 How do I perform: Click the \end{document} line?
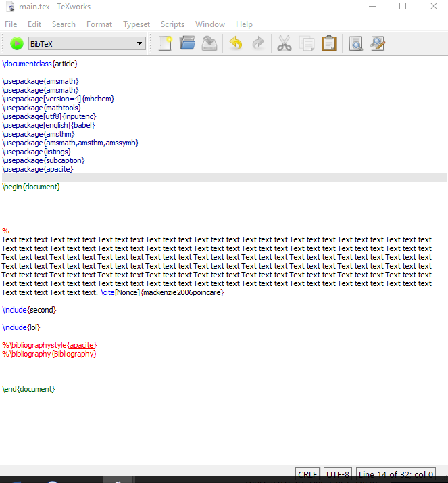pyautogui.click(x=28, y=389)
